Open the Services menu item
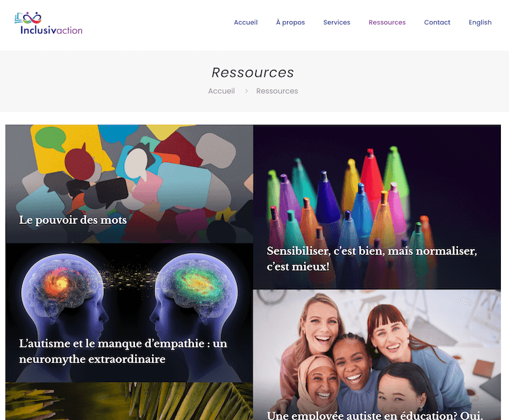Viewport: 509px width, 420px height. (x=337, y=22)
